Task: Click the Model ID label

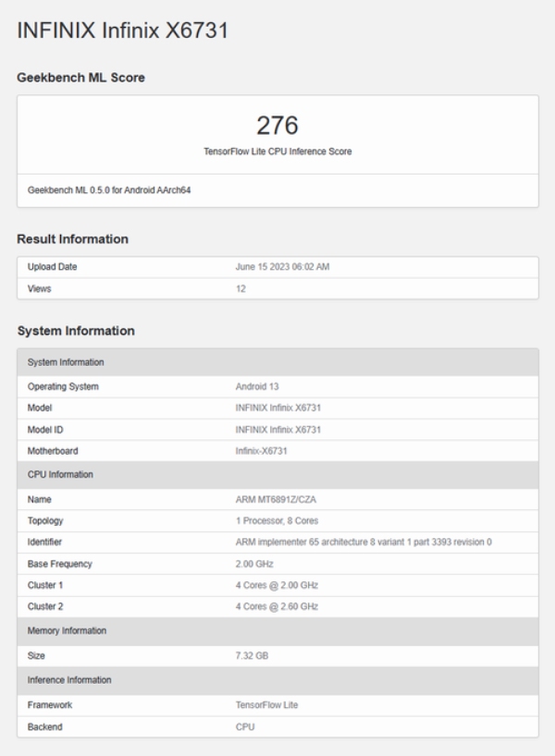Action: (x=45, y=430)
